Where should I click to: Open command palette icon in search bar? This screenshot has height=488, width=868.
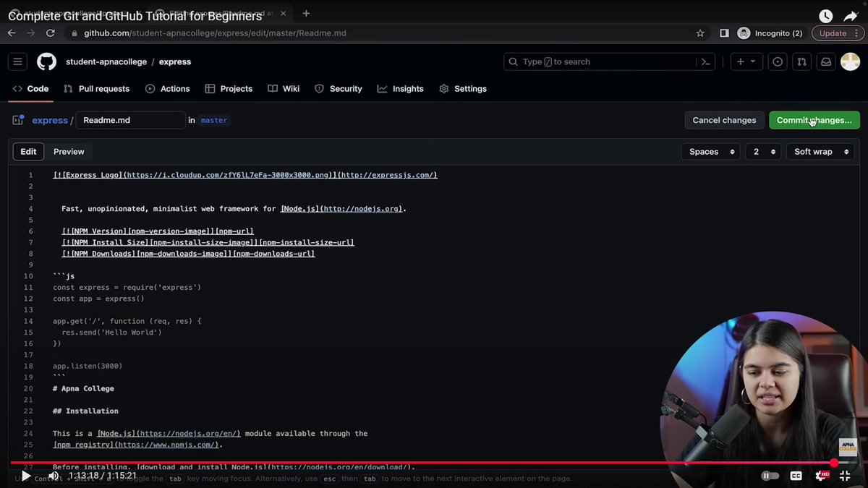coord(706,62)
